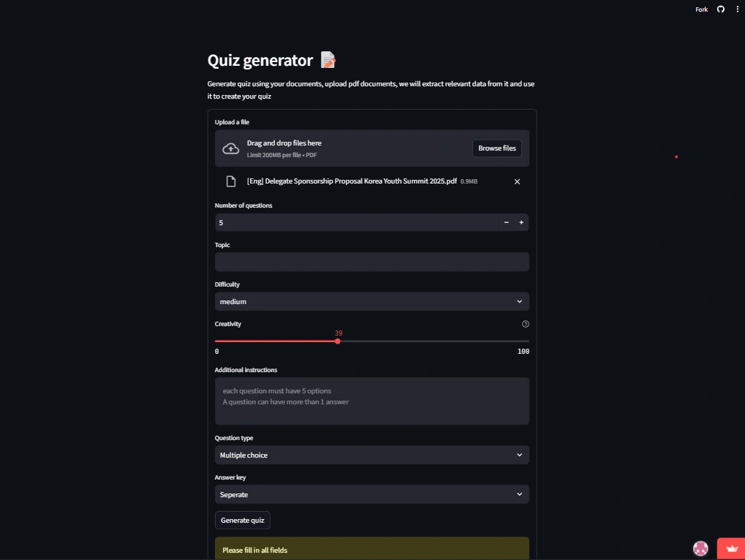Click the Streamlit crown badge
Image resolution: width=745 pixels, height=560 pixels.
[x=731, y=548]
